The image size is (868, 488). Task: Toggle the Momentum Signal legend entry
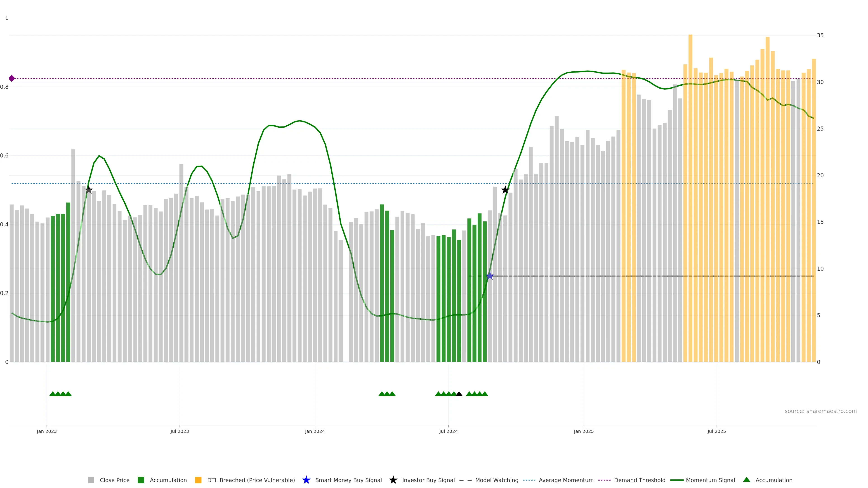tap(710, 480)
